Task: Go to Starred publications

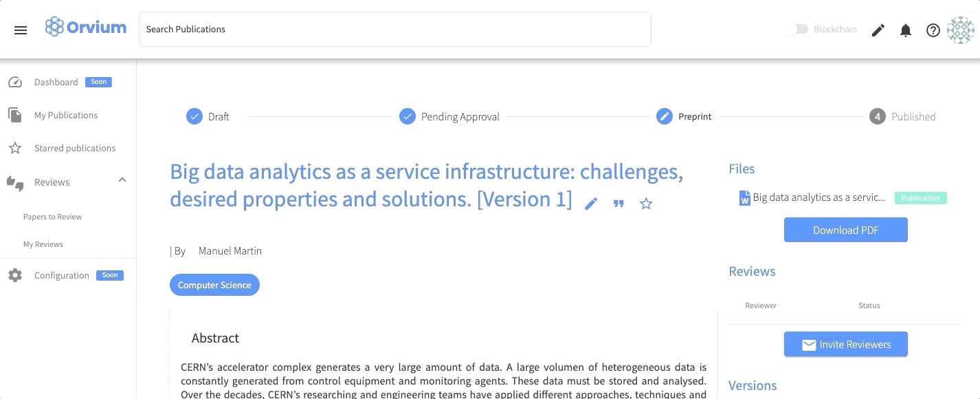Action: tap(75, 148)
